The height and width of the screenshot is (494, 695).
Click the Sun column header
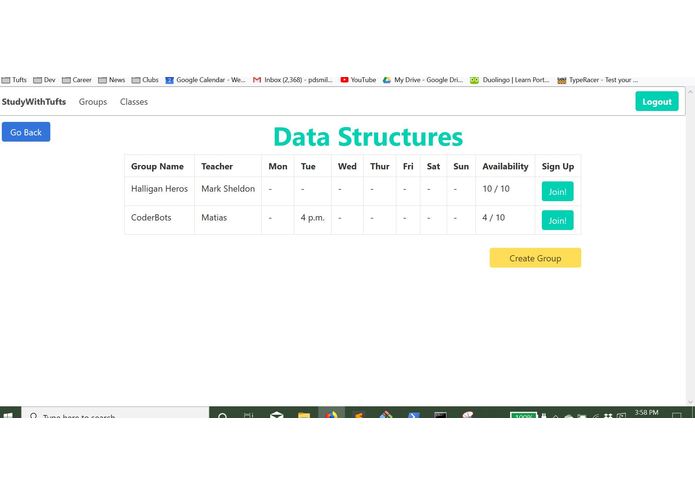pyautogui.click(x=461, y=166)
